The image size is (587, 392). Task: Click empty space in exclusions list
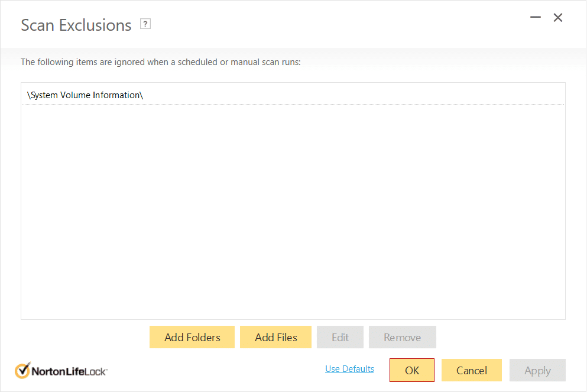[x=293, y=213]
